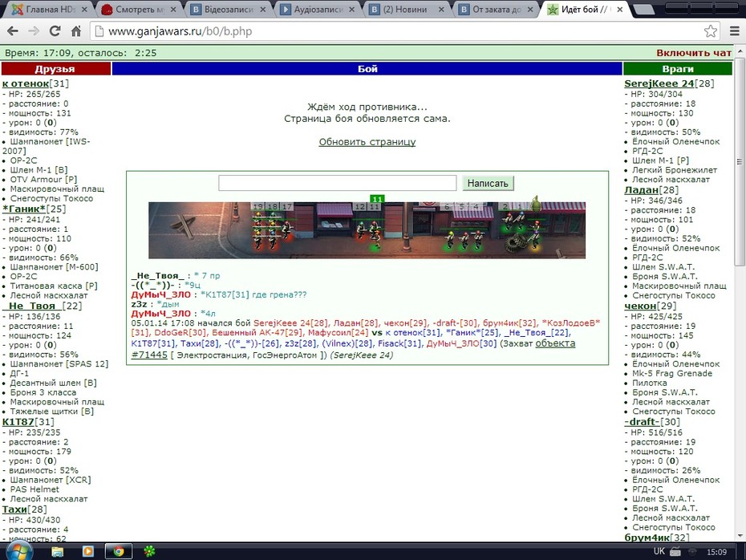The image size is (746, 560).
Task: Open Тахи player link
Action: point(14,509)
